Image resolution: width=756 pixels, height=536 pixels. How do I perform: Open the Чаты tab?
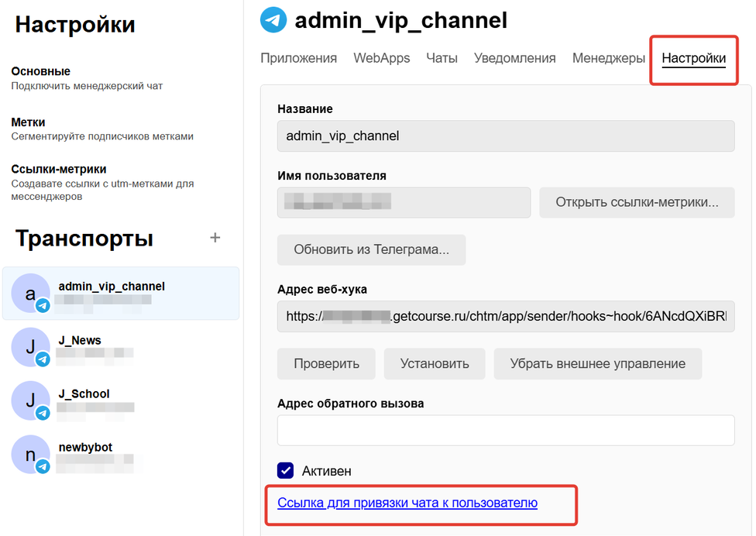pyautogui.click(x=442, y=57)
